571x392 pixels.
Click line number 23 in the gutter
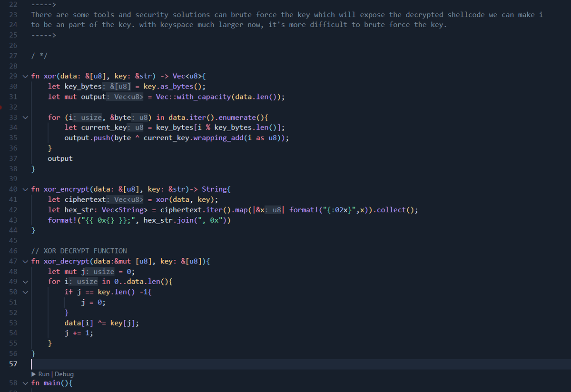pos(13,15)
